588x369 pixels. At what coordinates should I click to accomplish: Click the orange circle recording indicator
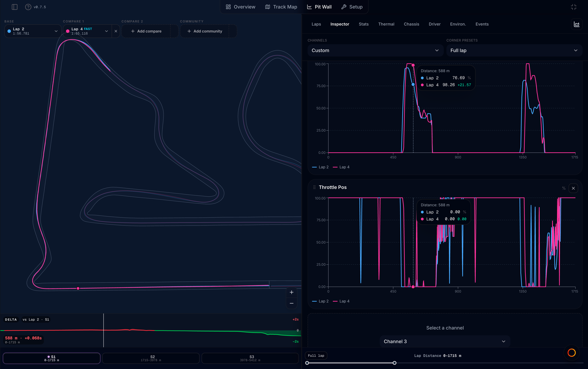click(x=571, y=352)
